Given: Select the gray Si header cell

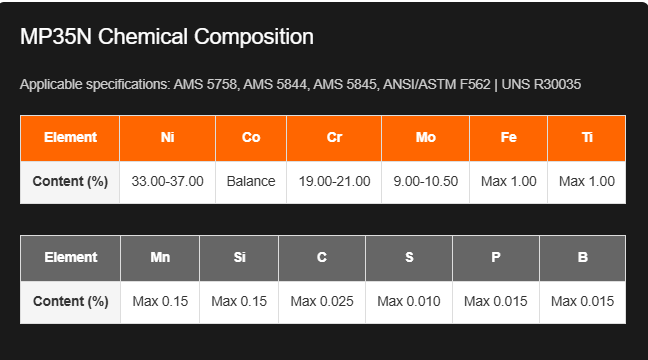Looking at the screenshot, I should tap(239, 258).
